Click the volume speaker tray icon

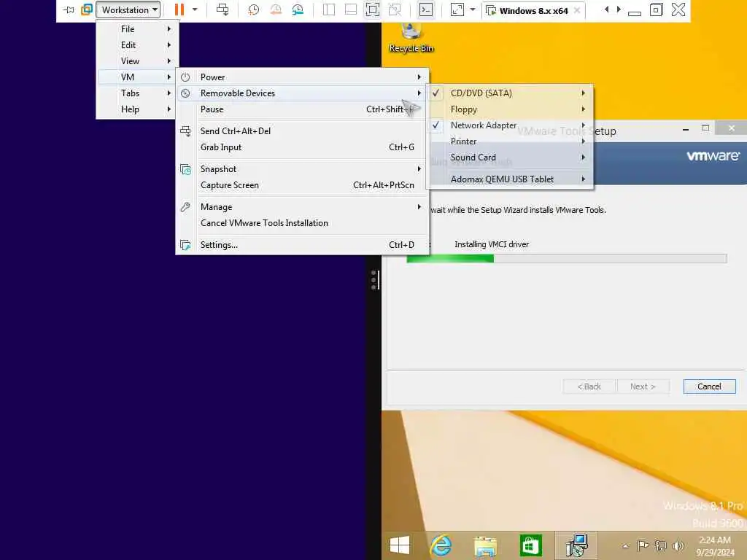[x=678, y=546]
